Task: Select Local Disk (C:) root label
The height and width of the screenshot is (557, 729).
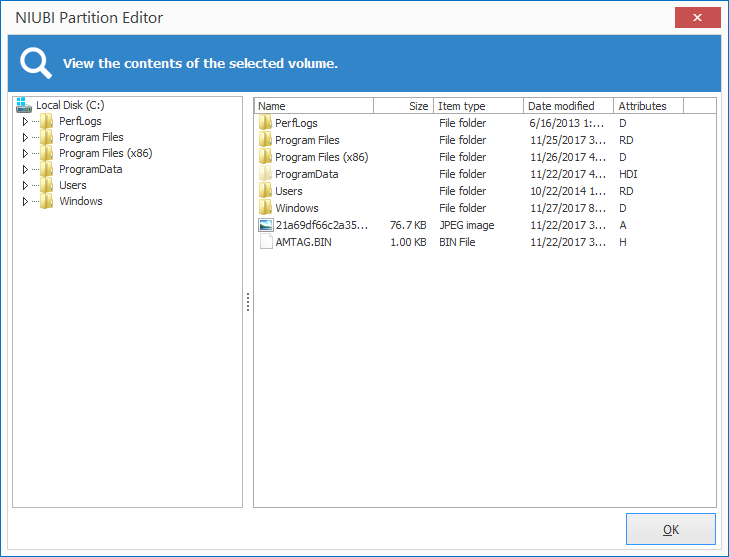Action: pos(70,105)
